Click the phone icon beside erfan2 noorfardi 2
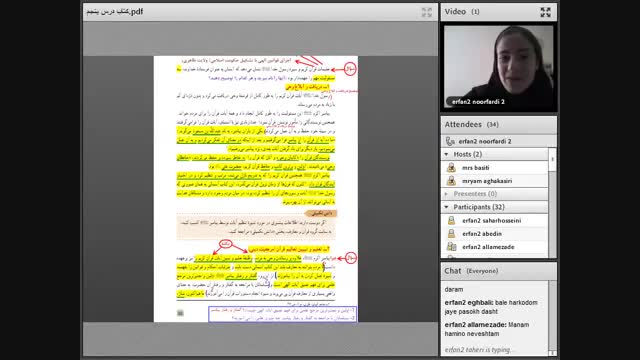The height and width of the screenshot is (360, 640). click(x=450, y=141)
